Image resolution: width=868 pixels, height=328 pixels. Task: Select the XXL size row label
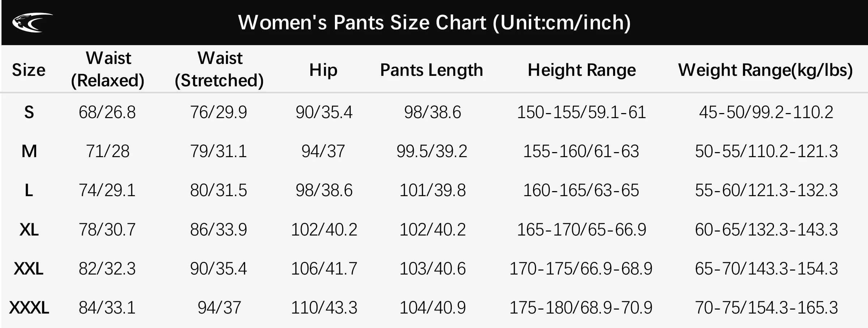point(29,268)
